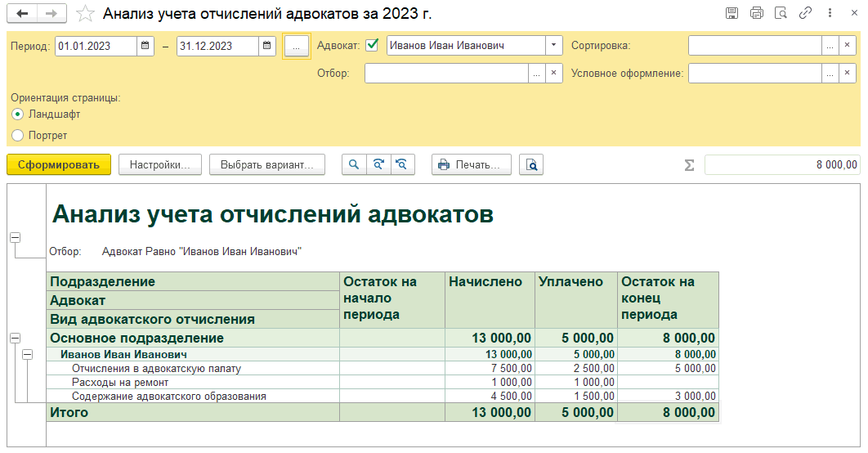Click into the Отбор input field

[x=446, y=74]
